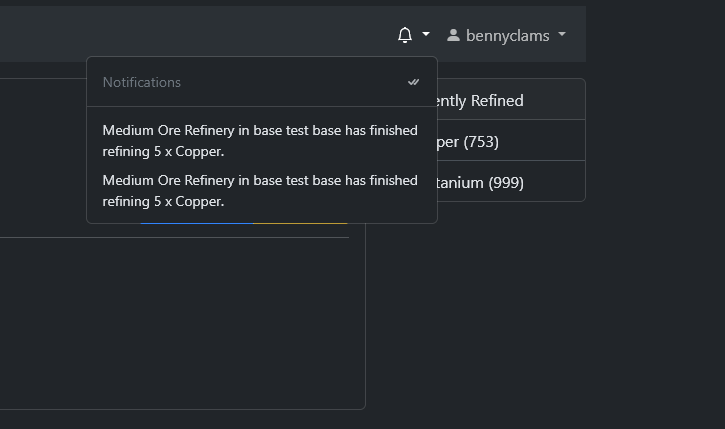Click the Notifications dropdown header label
The height and width of the screenshot is (429, 725).
(142, 82)
